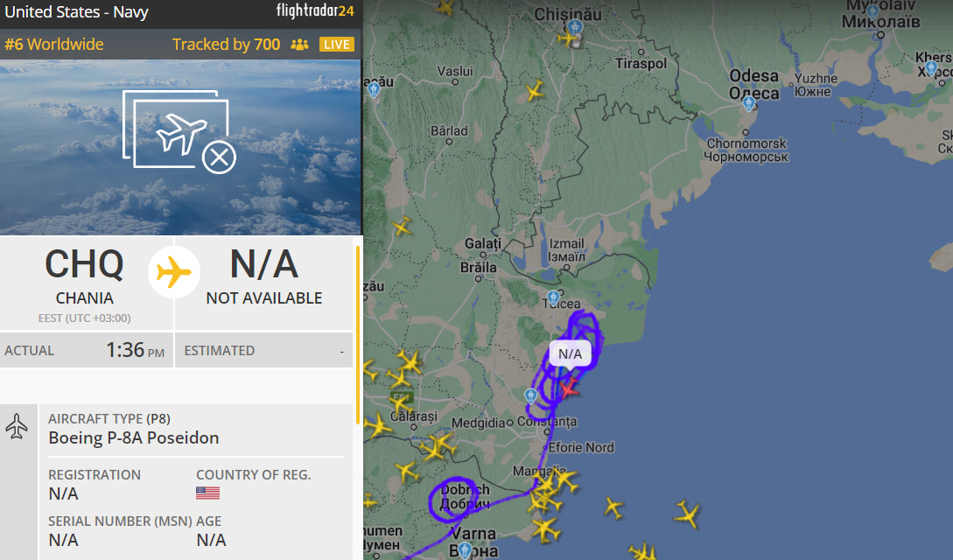Click the N/A callsign label on map
This screenshot has height=560, width=953.
tap(570, 353)
